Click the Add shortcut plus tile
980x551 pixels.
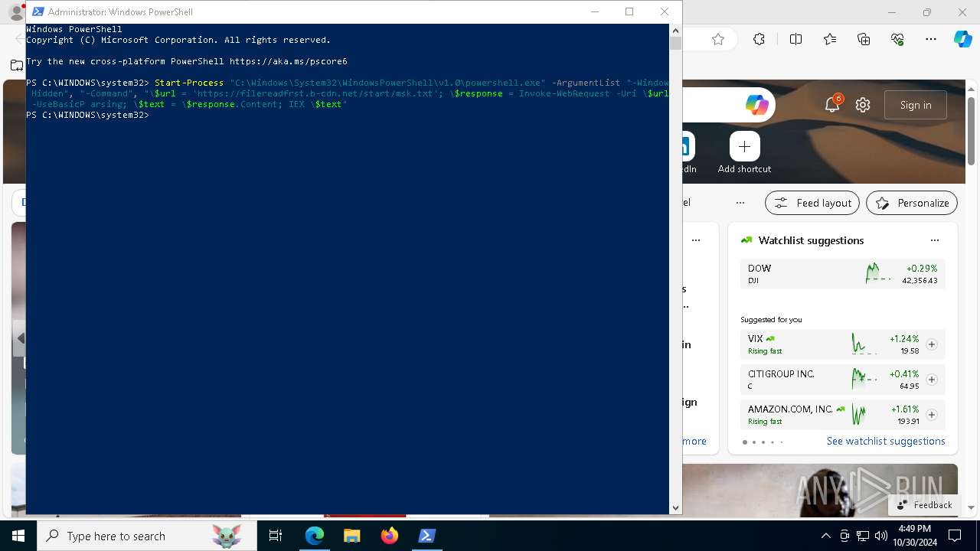tap(744, 146)
